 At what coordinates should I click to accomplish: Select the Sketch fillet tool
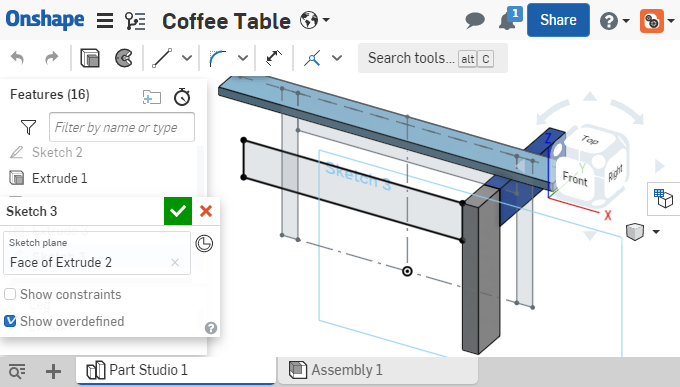tap(217, 58)
